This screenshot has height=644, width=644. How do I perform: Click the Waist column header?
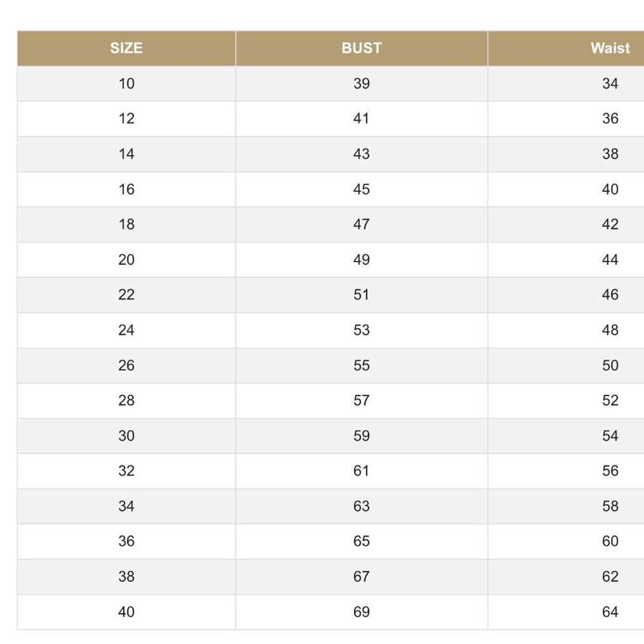[x=610, y=48]
